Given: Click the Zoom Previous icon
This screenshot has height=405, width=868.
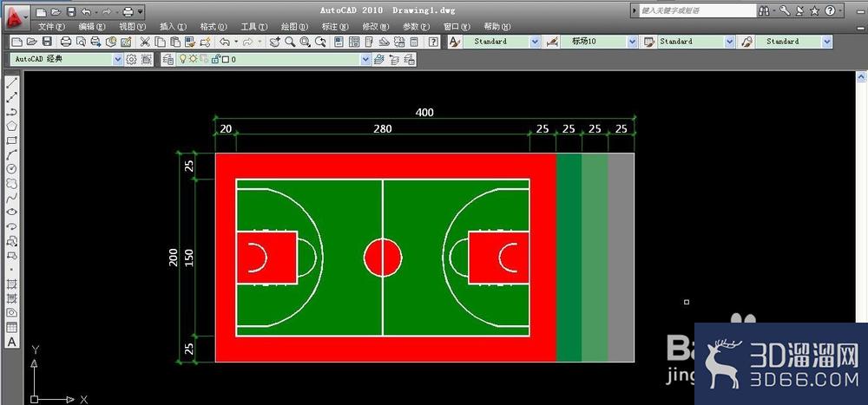Looking at the screenshot, I should [320, 42].
